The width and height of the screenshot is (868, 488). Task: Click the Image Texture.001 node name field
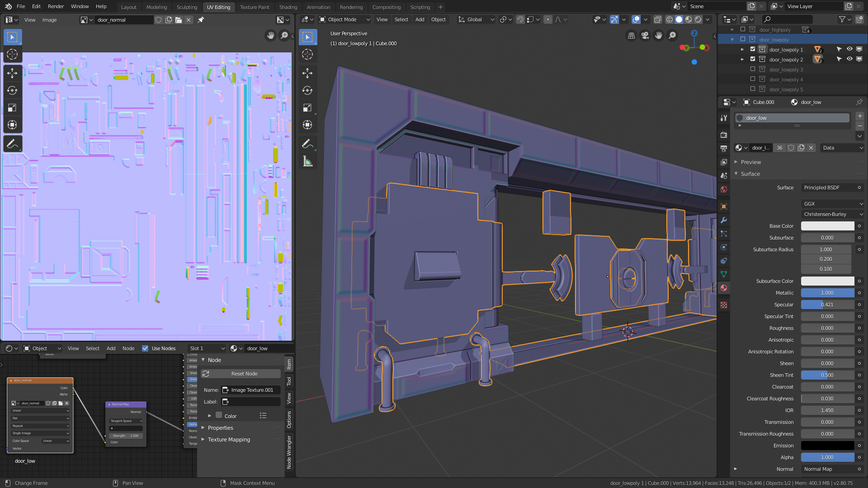tap(251, 390)
